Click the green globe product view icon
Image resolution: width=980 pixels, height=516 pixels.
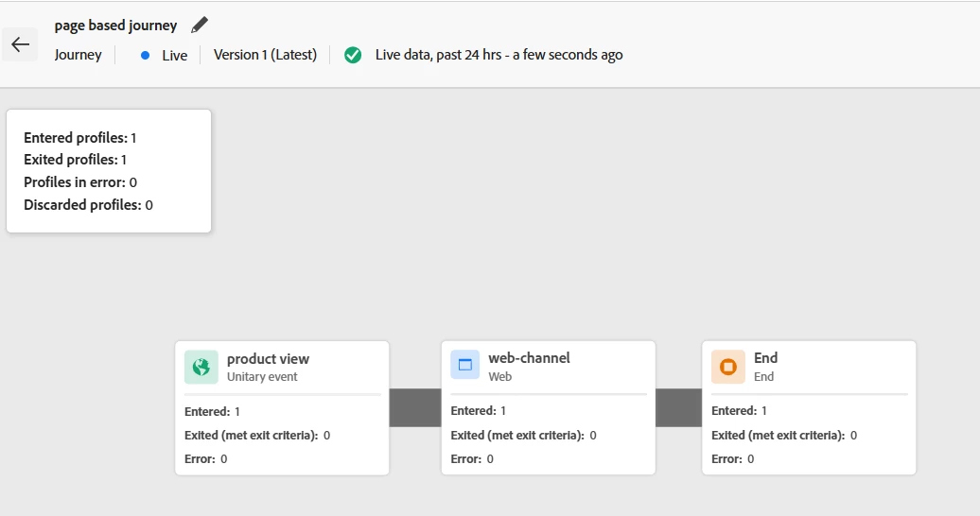201,367
